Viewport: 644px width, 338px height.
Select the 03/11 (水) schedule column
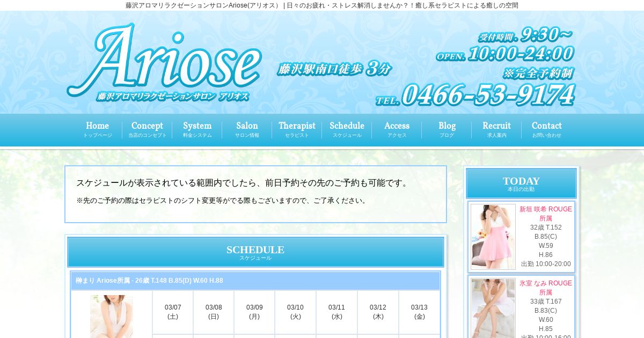pos(336,312)
